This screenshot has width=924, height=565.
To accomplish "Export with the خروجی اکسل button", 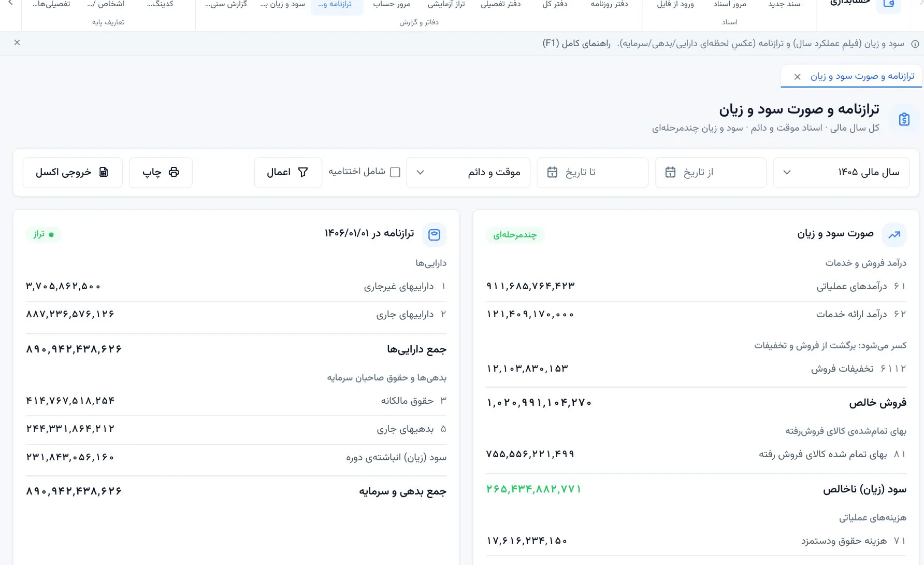I will click(x=73, y=173).
